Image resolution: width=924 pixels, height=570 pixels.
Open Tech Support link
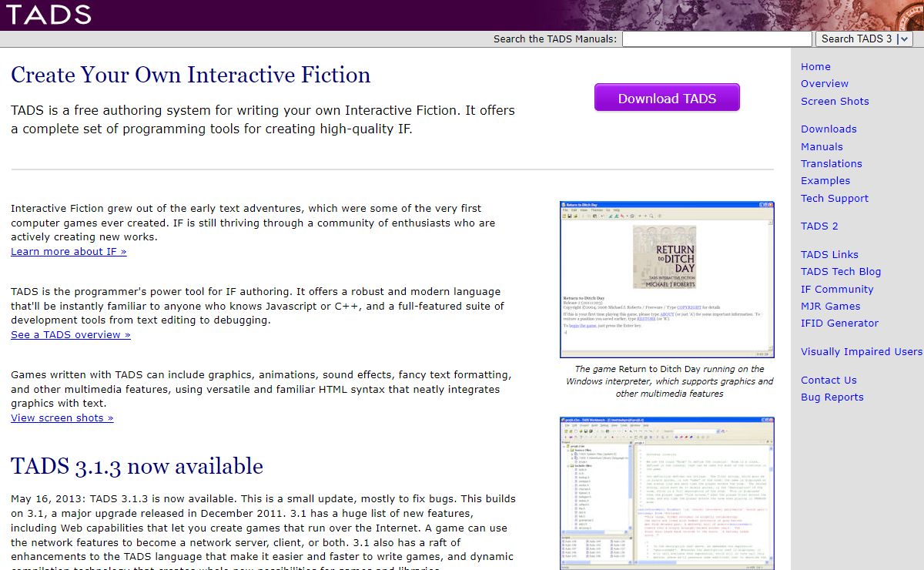coord(835,198)
